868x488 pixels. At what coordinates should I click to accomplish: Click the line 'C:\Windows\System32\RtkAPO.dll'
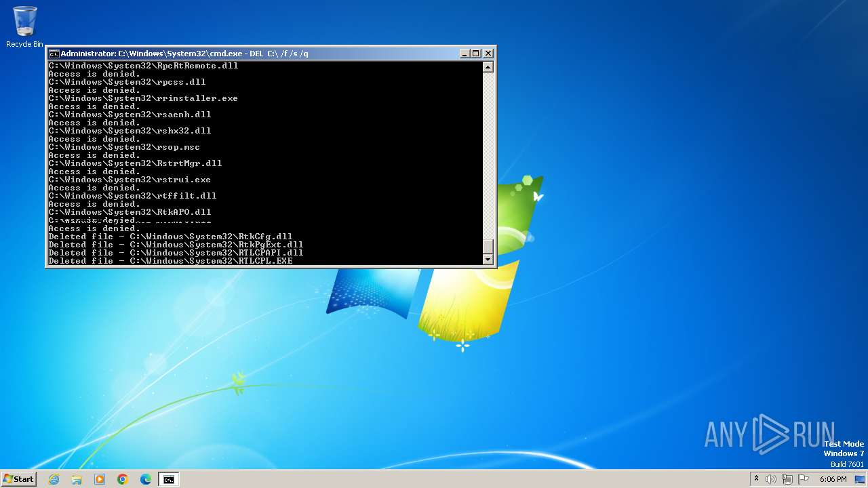click(x=130, y=212)
